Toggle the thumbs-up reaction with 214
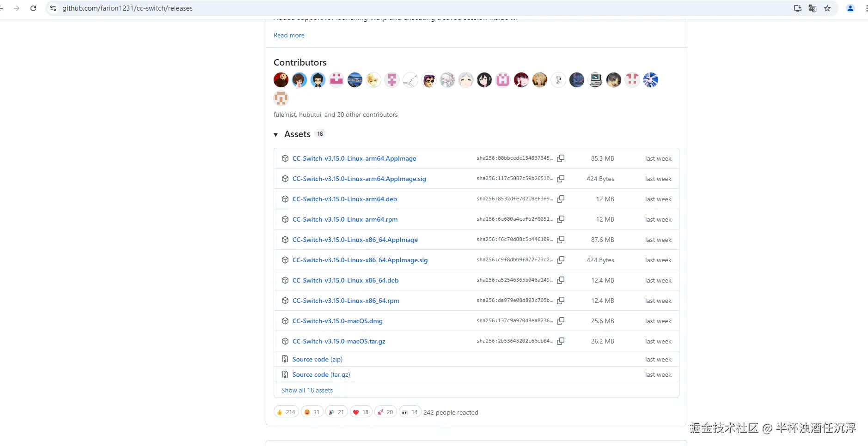Screen dimensions: 868x446 point(286,412)
